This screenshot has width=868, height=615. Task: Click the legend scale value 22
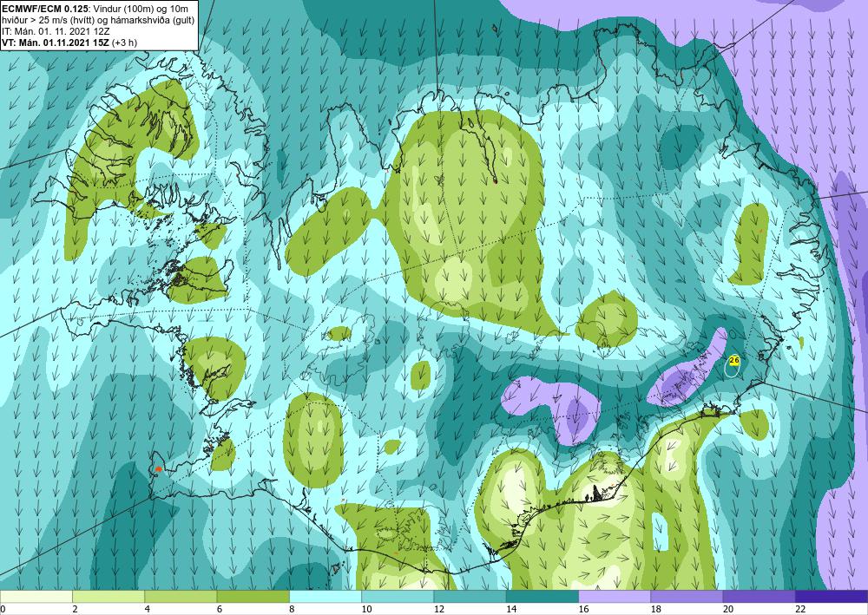800,609
